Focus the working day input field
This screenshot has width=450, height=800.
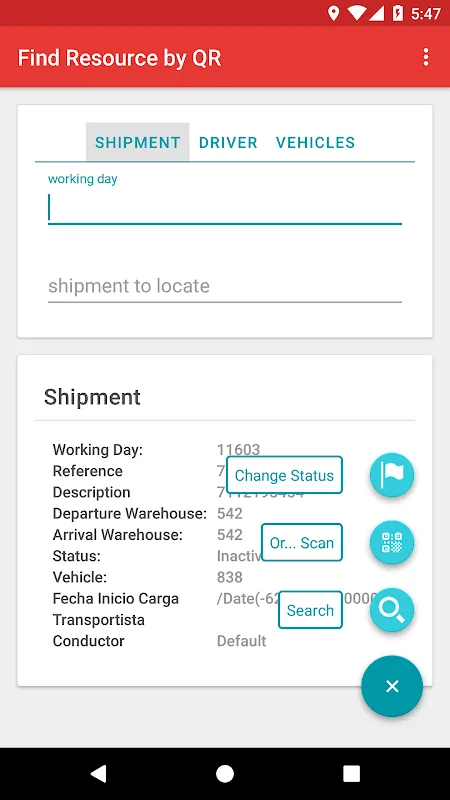point(225,208)
